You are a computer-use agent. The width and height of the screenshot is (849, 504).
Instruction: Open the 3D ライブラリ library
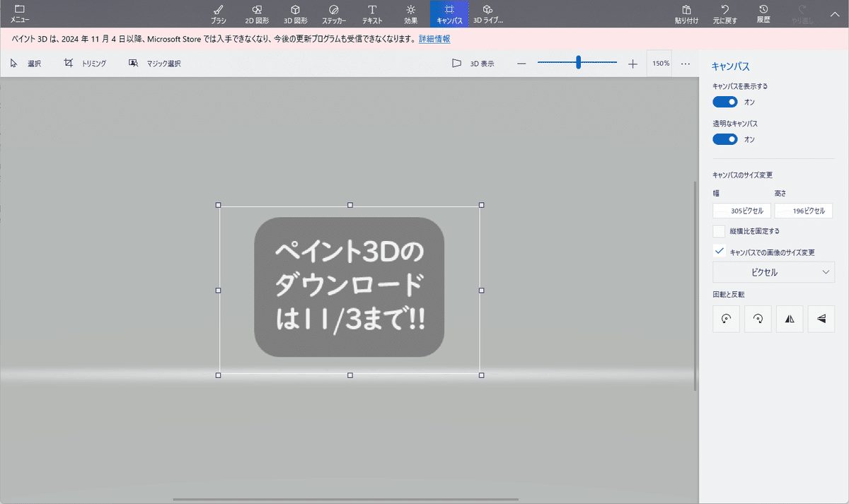pyautogui.click(x=487, y=14)
